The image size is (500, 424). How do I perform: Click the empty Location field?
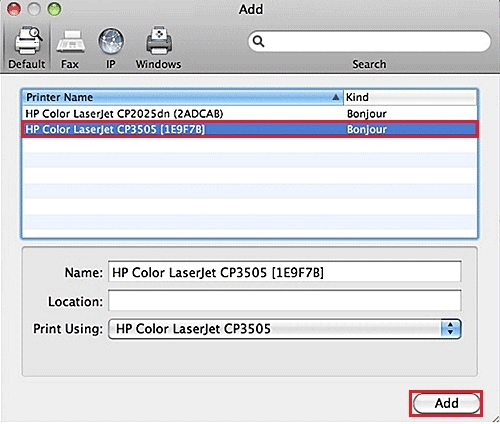pyautogui.click(x=285, y=300)
